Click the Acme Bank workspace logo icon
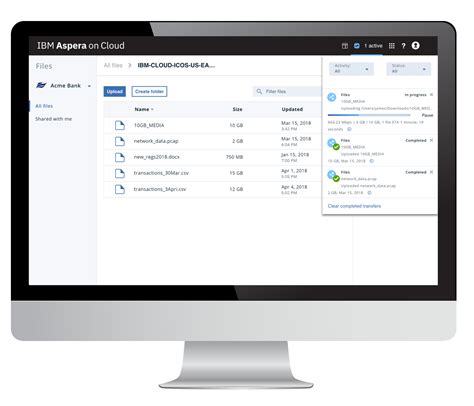Image resolution: width=474 pixels, height=406 pixels. [x=41, y=85]
